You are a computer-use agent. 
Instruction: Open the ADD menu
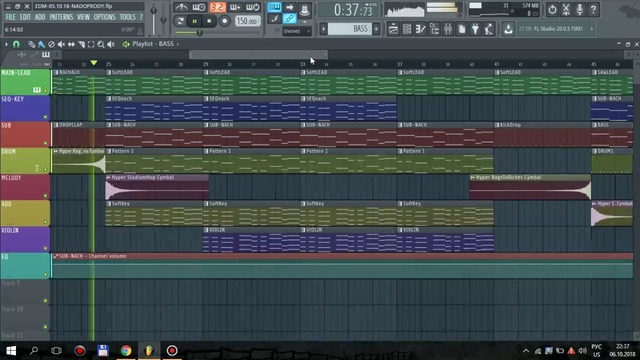pyautogui.click(x=40, y=17)
